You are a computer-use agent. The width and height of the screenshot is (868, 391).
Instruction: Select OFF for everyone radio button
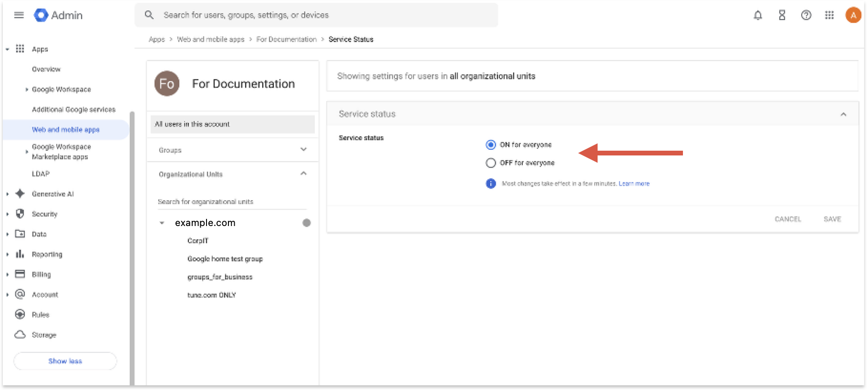(491, 163)
